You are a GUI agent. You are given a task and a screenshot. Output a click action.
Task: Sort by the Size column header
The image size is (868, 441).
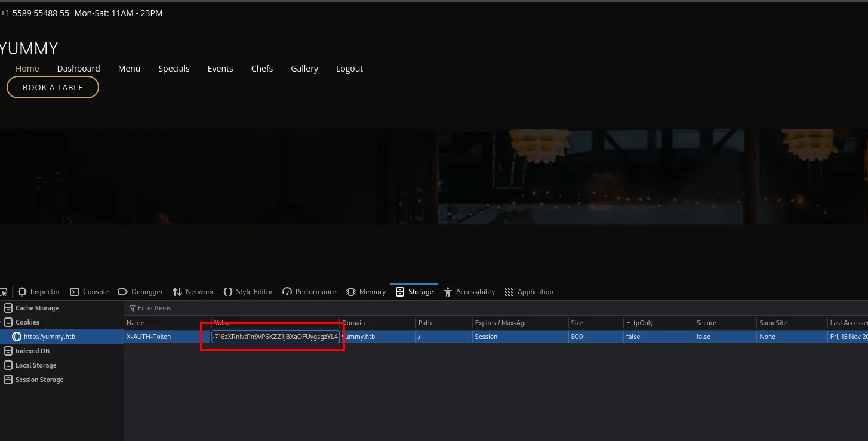click(x=596, y=323)
